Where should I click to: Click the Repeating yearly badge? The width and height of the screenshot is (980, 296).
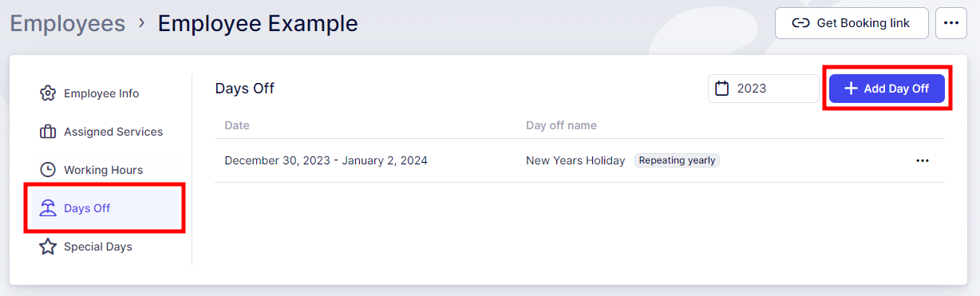click(x=678, y=160)
